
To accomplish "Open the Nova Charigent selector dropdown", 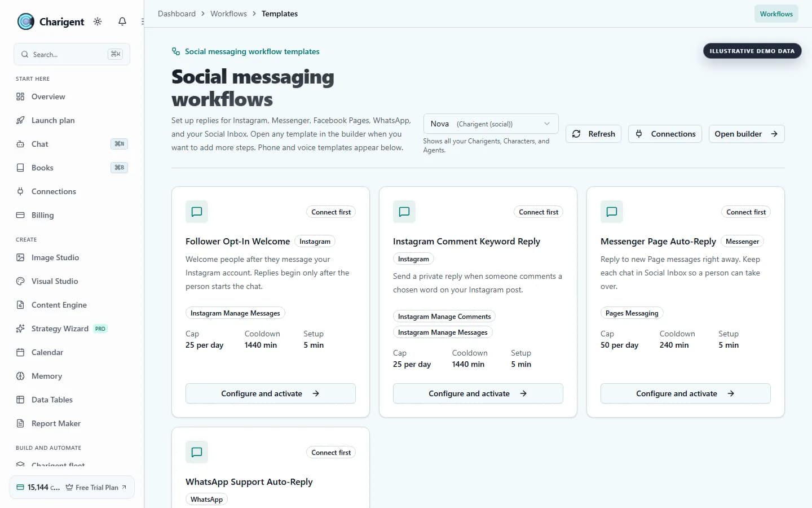I will (491, 124).
